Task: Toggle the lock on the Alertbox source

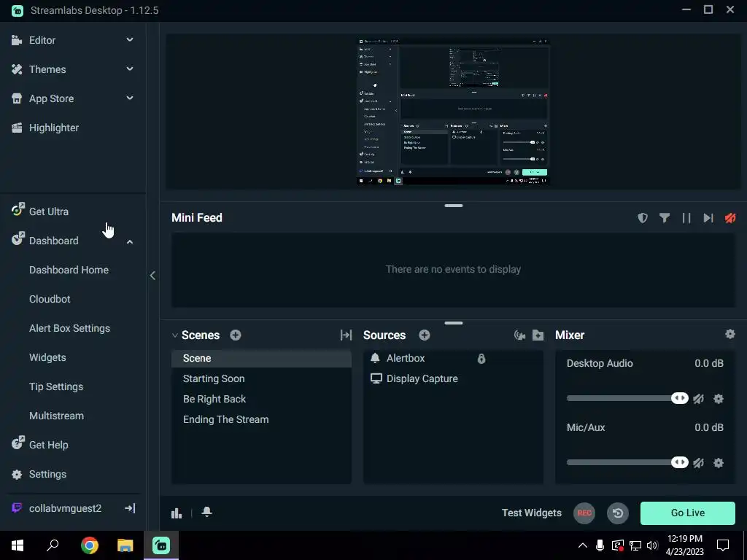Action: 481,359
